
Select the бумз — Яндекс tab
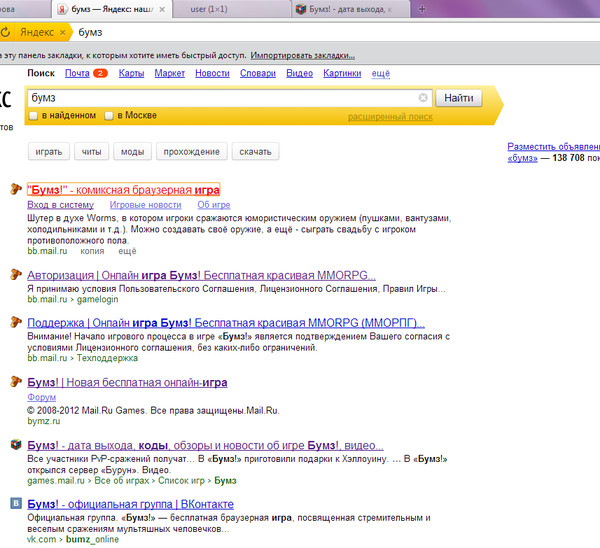[x=111, y=9]
